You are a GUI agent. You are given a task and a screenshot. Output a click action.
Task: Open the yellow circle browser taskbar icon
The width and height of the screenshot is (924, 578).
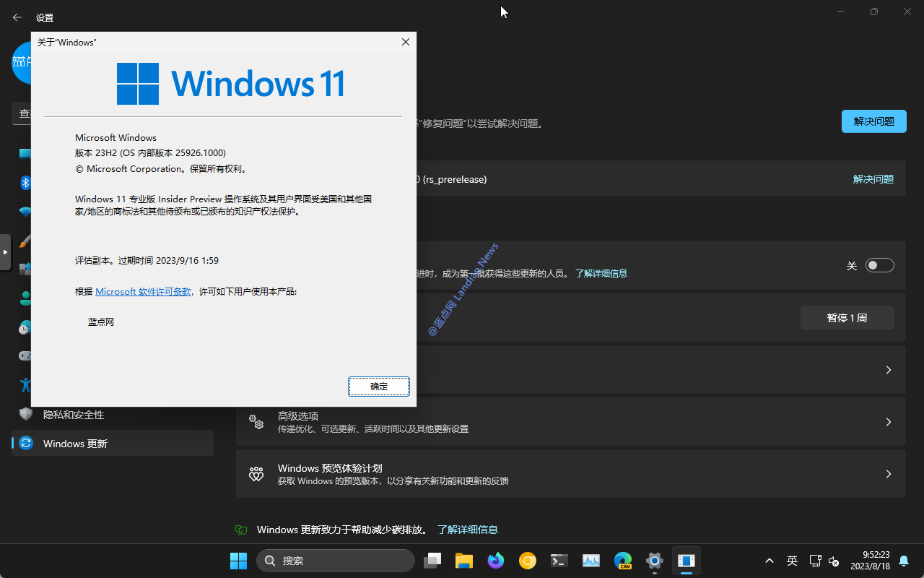[x=528, y=561]
